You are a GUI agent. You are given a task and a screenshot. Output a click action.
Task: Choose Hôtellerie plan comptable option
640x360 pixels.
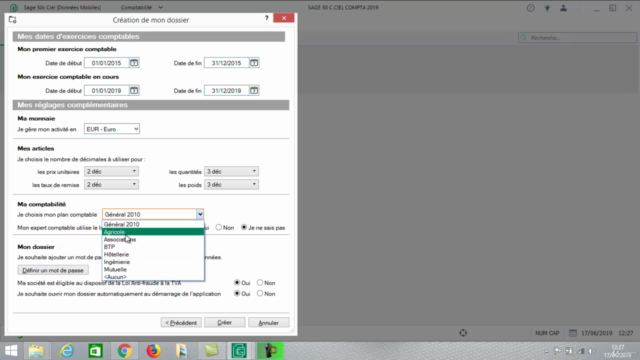point(153,254)
